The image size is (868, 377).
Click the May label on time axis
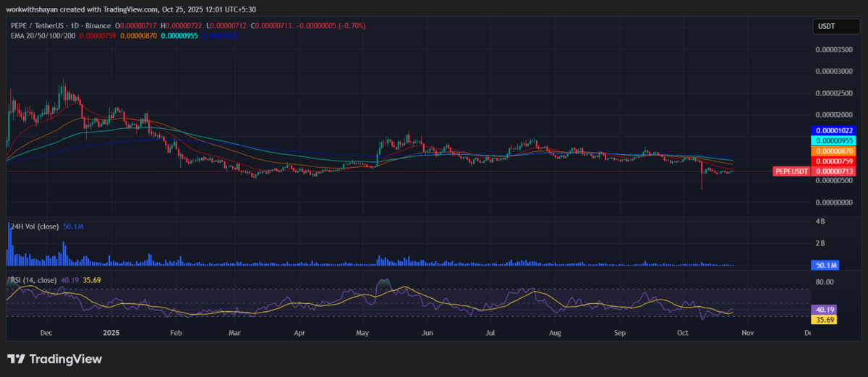tap(364, 333)
